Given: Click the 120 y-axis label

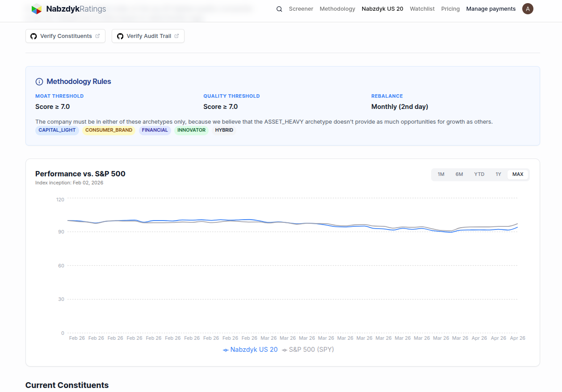Looking at the screenshot, I should click(x=60, y=199).
